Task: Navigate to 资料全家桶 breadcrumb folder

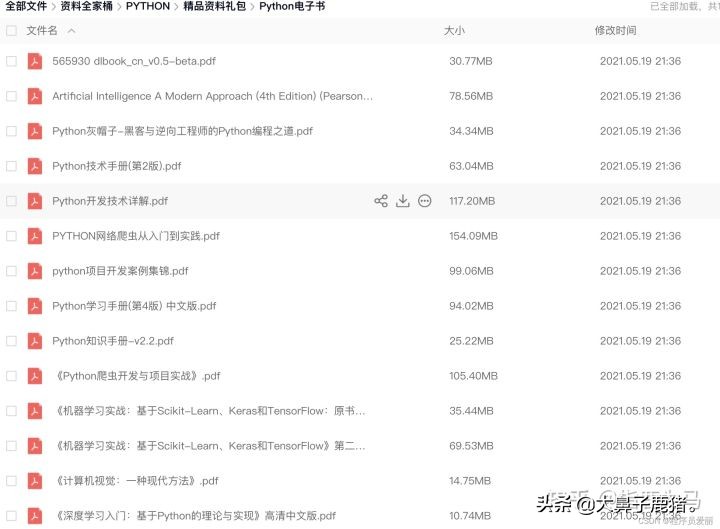Action: pos(86,6)
